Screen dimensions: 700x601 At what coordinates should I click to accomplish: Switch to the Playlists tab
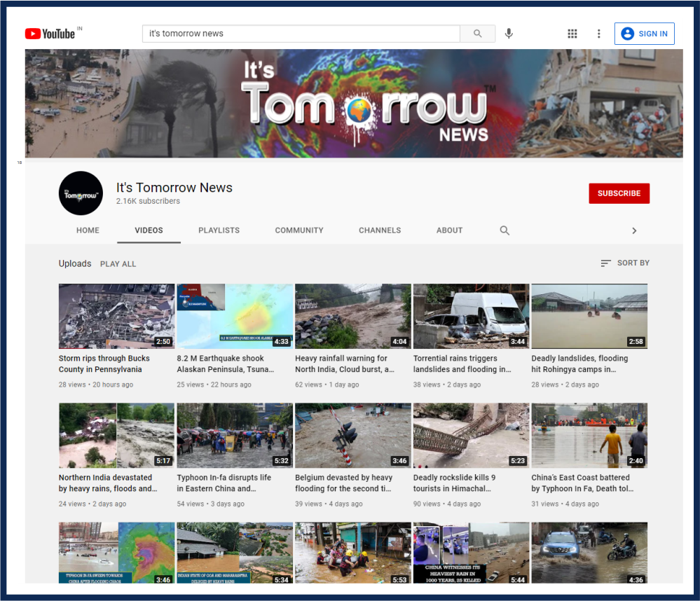click(x=219, y=230)
